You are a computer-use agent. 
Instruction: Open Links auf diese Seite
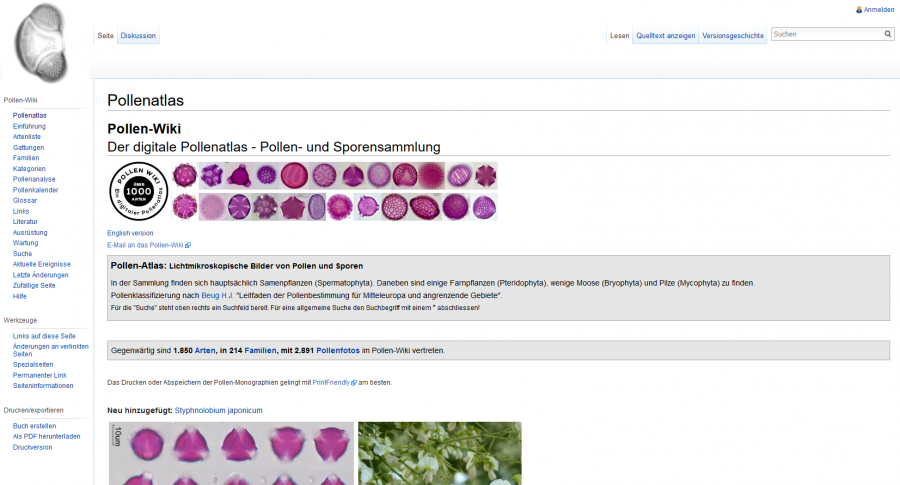click(44, 336)
